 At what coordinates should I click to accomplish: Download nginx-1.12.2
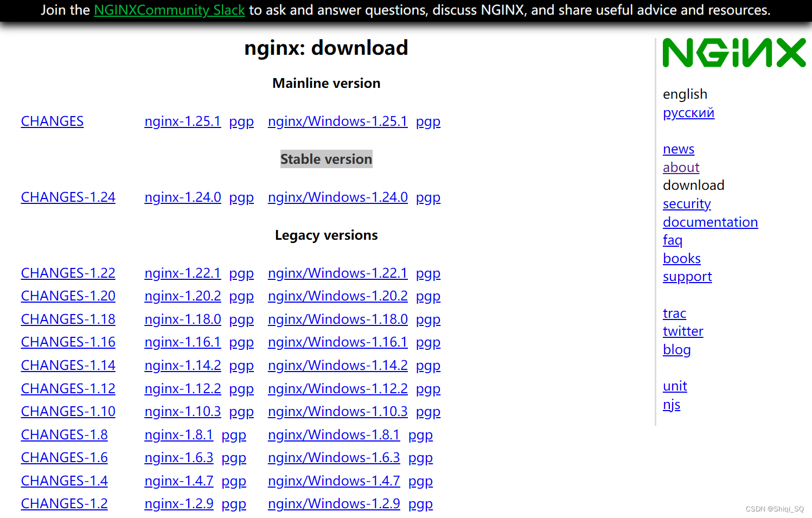coord(183,388)
